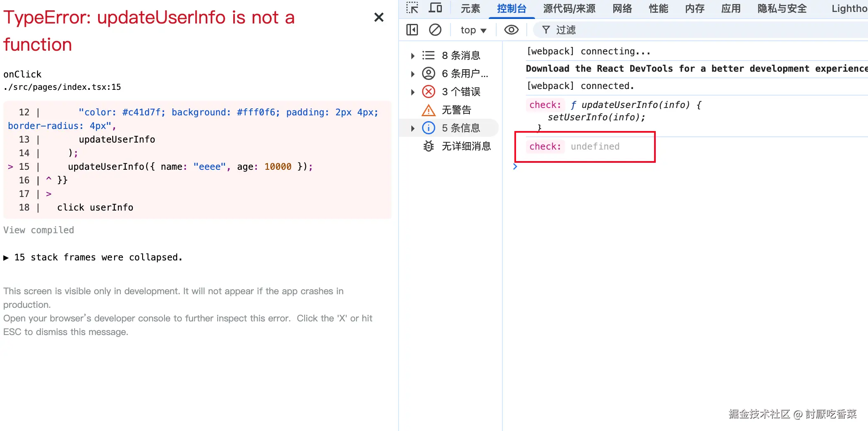The image size is (868, 431).
Task: Select the user messages person icon
Action: pos(429,73)
